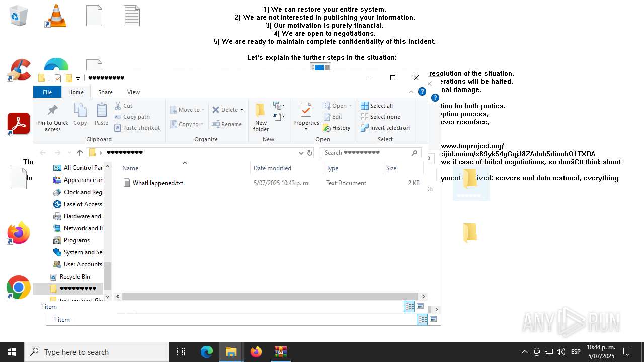The width and height of the screenshot is (644, 362).
Task: Select All Control Panel Items in tree
Action: coord(78,168)
